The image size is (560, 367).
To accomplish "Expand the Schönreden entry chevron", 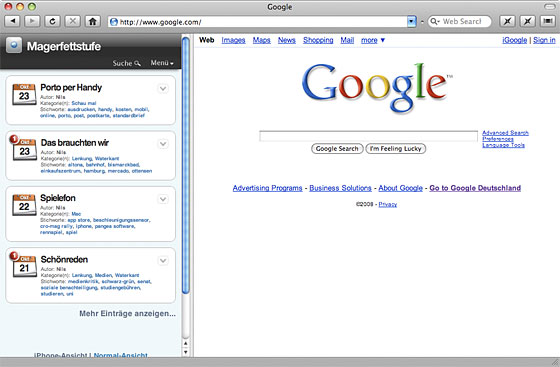I will click(163, 261).
